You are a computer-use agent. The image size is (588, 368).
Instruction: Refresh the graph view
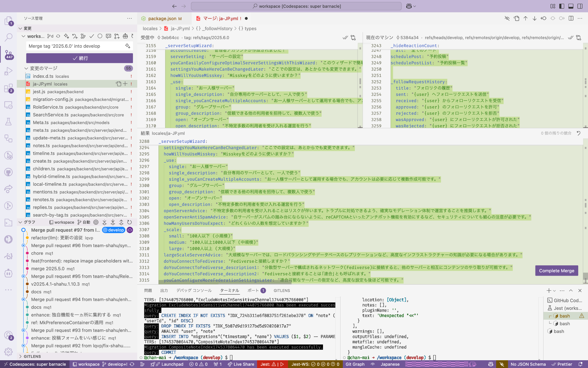129,222
